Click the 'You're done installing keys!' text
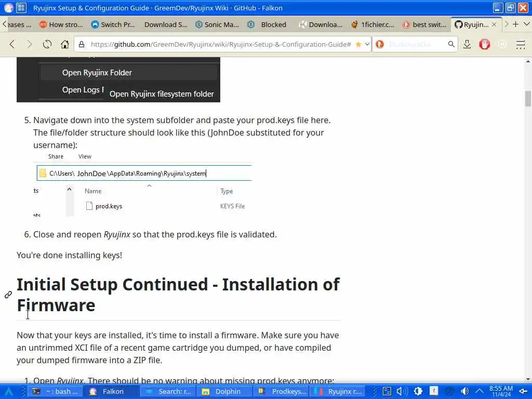Image resolution: width=532 pixels, height=399 pixels. click(x=69, y=255)
